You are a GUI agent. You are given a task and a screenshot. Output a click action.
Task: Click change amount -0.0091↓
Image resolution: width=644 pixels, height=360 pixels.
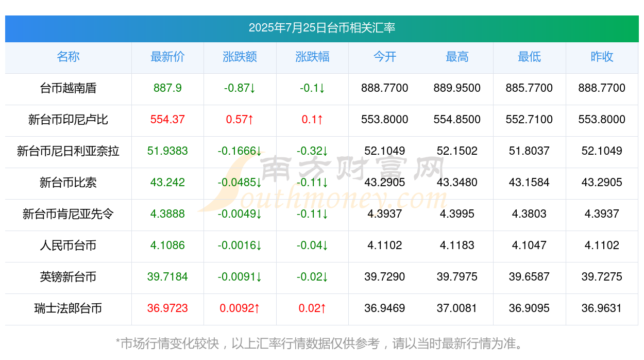pyautogui.click(x=240, y=277)
